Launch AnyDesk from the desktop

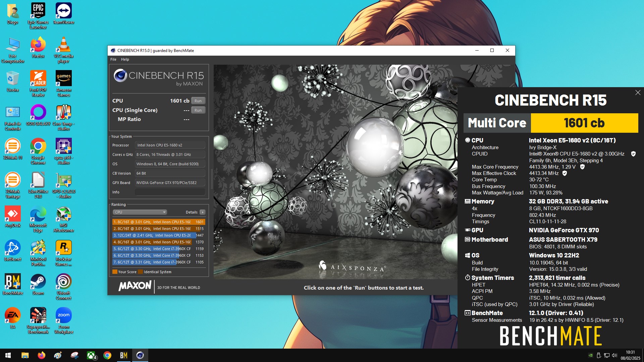13,217
